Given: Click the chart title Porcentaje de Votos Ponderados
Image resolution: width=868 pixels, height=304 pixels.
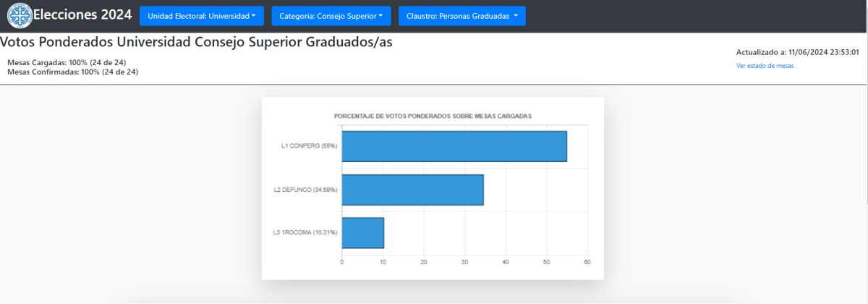Looking at the screenshot, I should coord(433,116).
